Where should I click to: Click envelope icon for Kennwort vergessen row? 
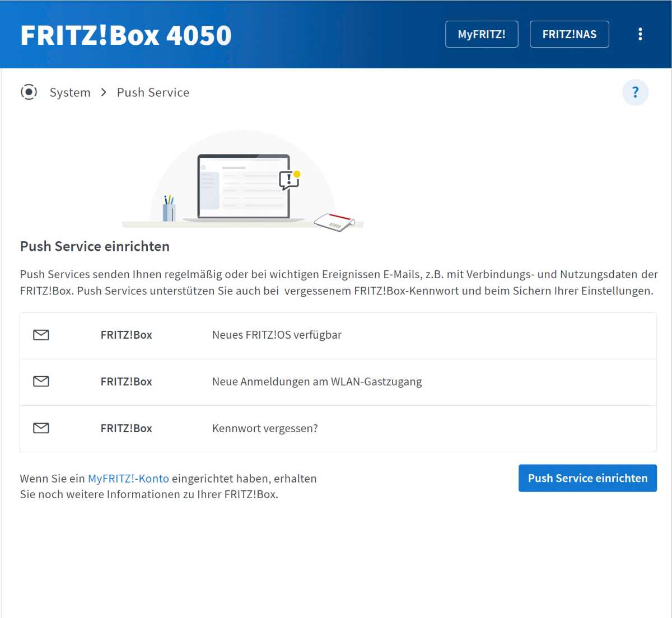pyautogui.click(x=41, y=428)
